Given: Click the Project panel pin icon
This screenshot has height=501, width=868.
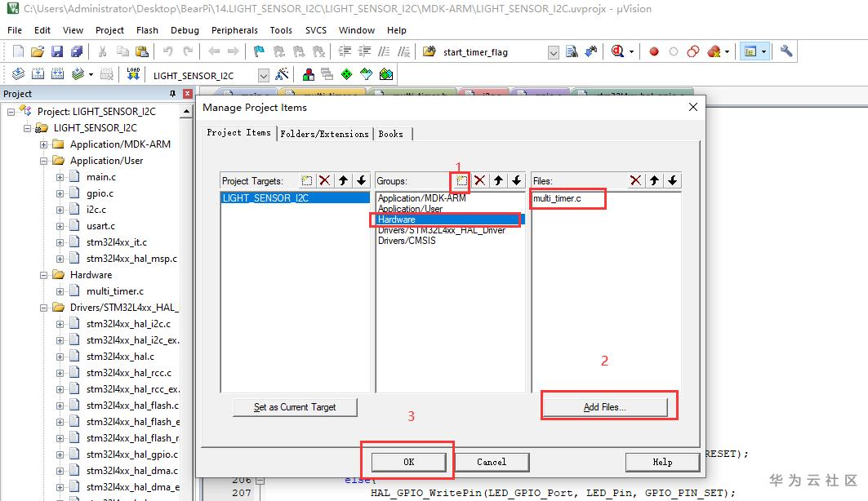Looking at the screenshot, I should coord(172,94).
